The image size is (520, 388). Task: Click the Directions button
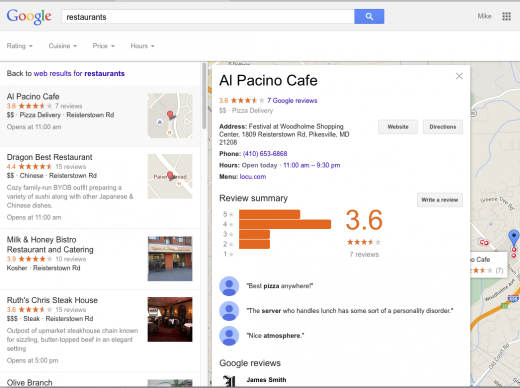(443, 127)
